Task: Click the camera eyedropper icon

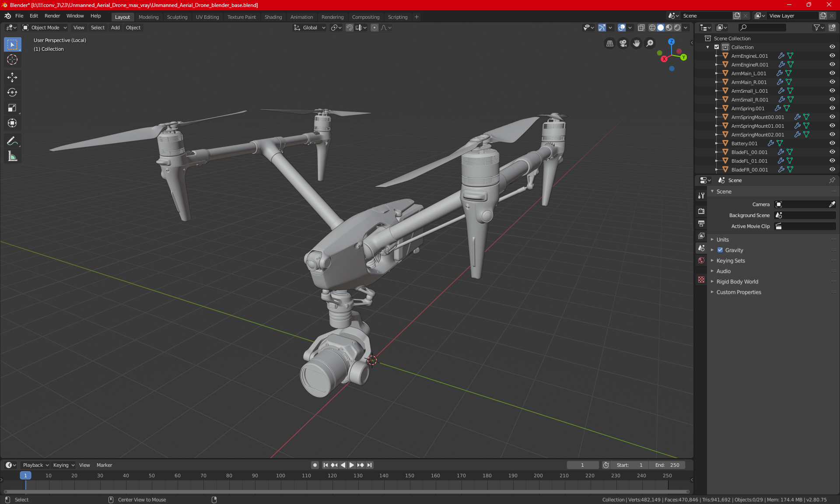Action: click(832, 204)
